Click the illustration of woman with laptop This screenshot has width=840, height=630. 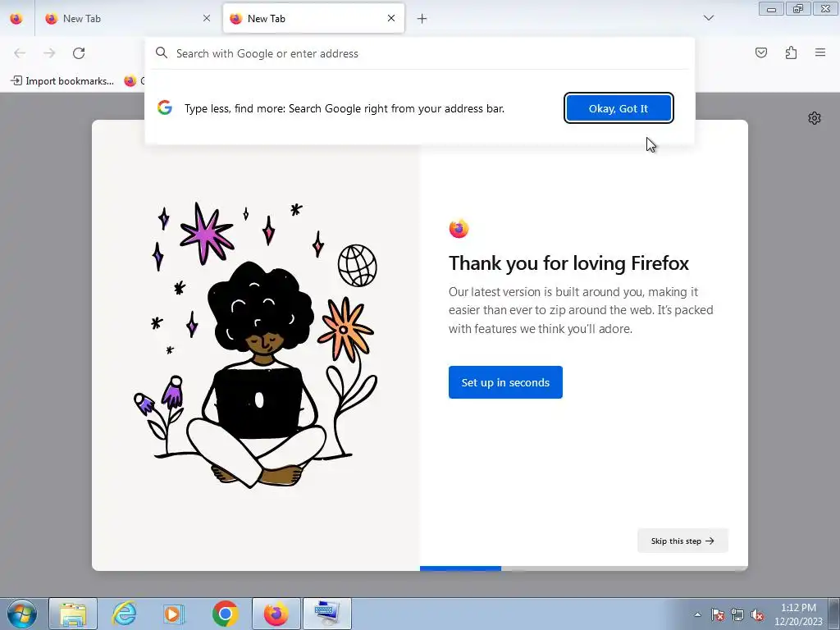[x=256, y=345]
